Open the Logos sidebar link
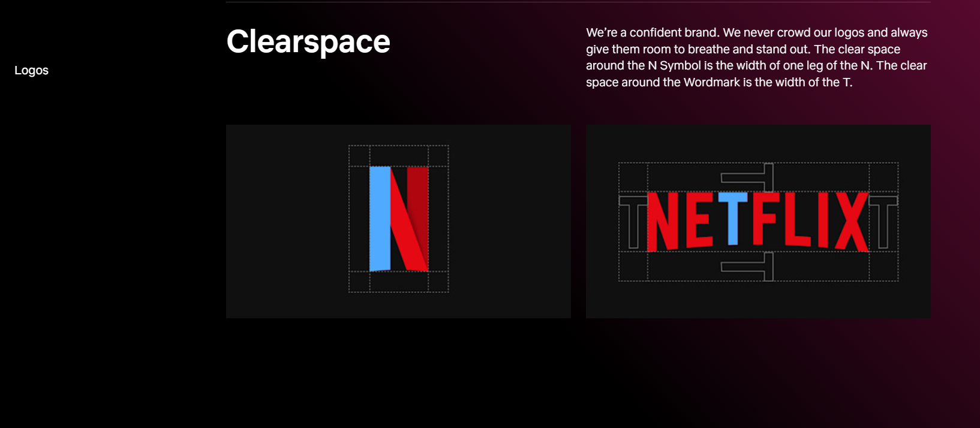Image resolution: width=980 pixels, height=428 pixels. pyautogui.click(x=31, y=70)
